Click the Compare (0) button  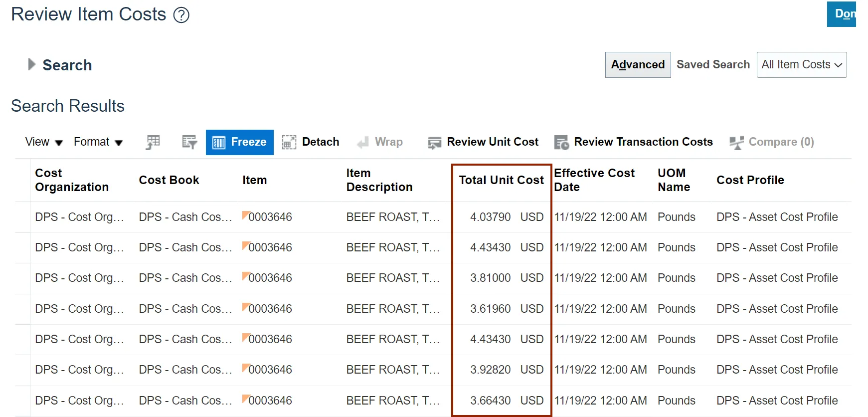click(772, 142)
